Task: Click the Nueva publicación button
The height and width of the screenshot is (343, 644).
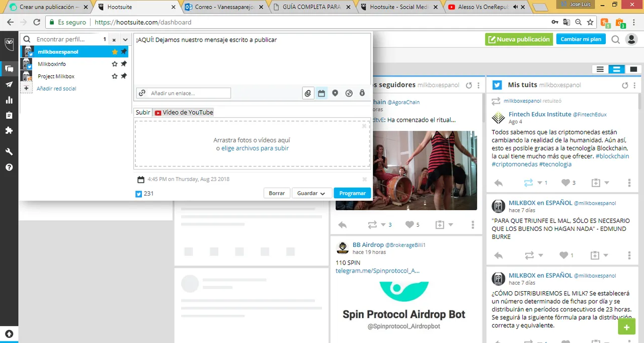Action: (519, 39)
